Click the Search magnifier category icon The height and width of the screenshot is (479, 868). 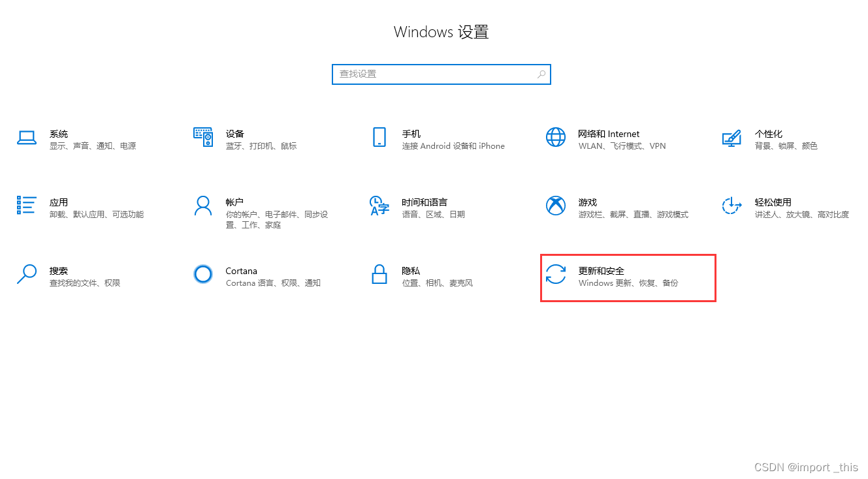(x=27, y=274)
